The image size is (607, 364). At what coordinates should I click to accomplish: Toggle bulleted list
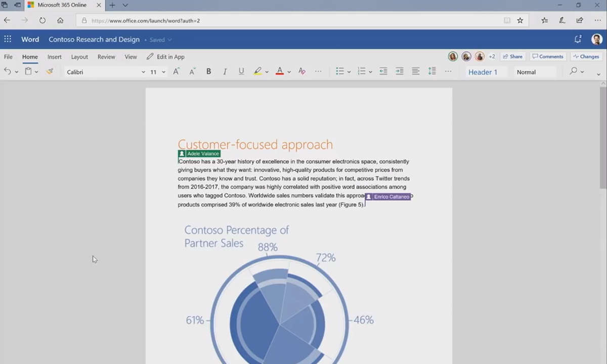340,72
